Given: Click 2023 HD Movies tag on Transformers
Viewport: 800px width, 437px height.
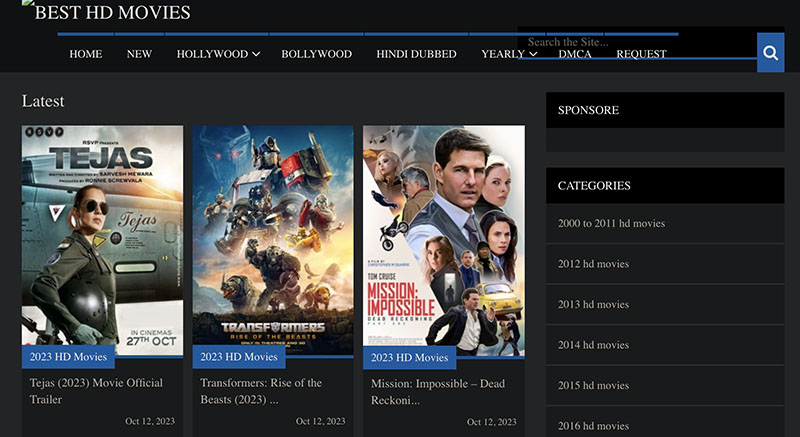Looking at the screenshot, I should [x=239, y=357].
